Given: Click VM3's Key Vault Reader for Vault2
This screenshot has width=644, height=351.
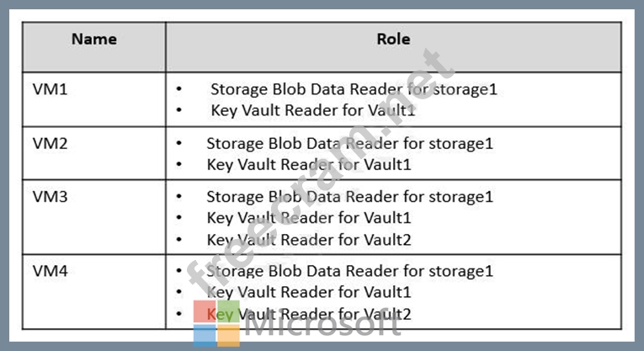Looking at the screenshot, I should (309, 240).
